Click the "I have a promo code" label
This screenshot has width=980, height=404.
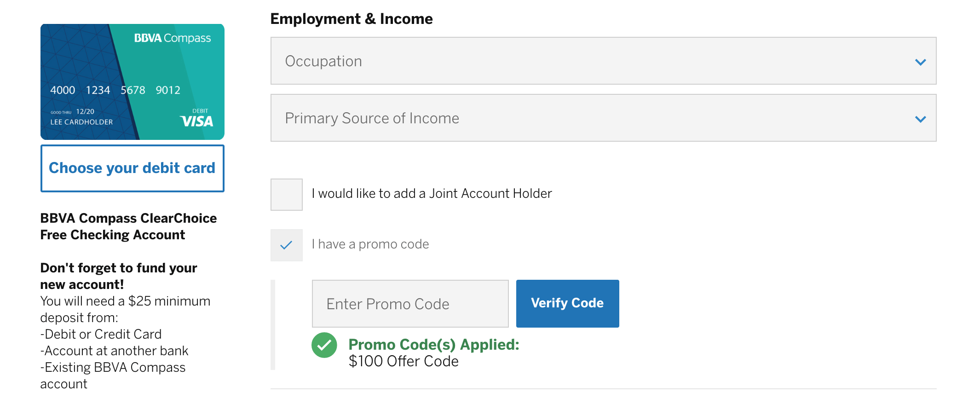tap(370, 244)
